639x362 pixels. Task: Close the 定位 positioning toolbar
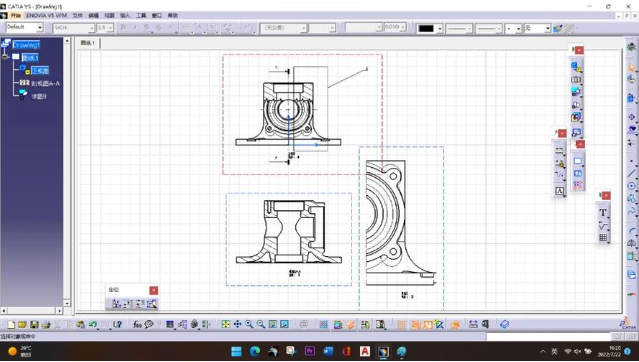click(154, 290)
